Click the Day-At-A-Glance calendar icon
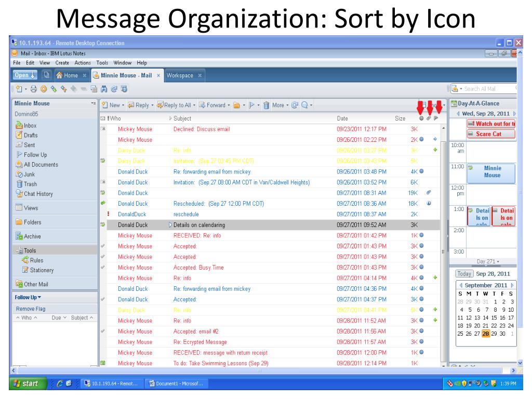The image size is (532, 399). click(454, 103)
